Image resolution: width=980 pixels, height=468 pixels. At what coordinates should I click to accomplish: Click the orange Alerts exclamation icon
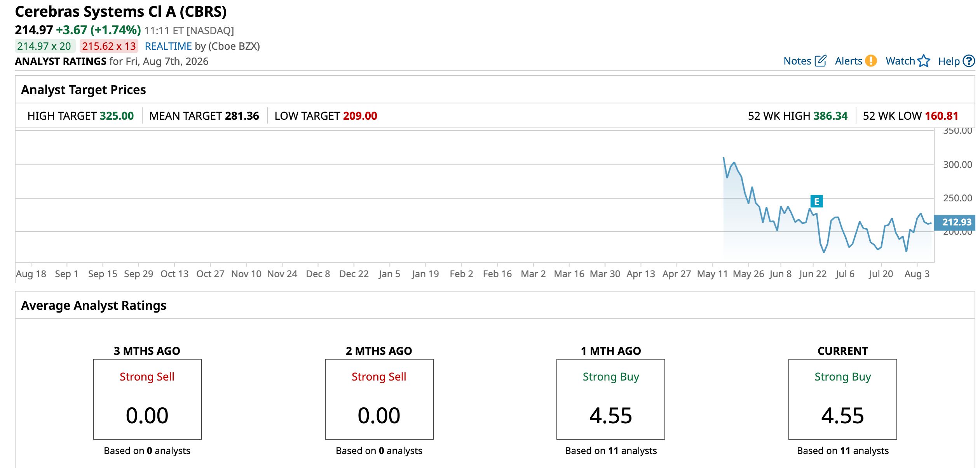(871, 61)
